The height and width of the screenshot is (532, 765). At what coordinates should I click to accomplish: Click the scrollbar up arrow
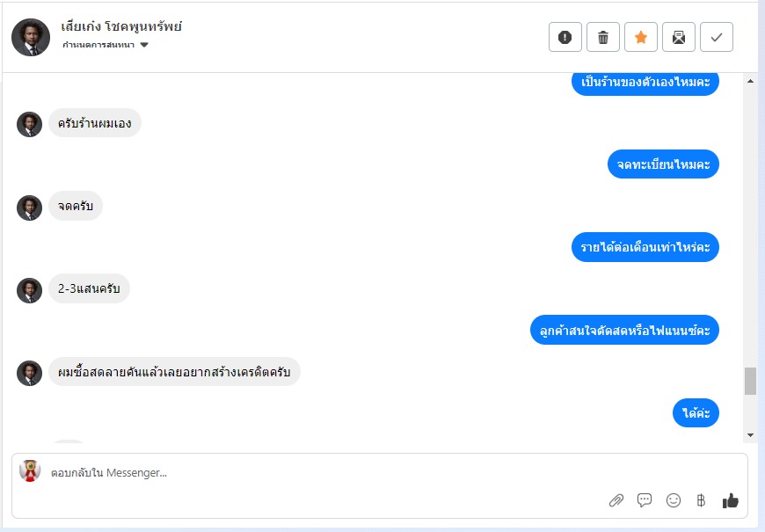pyautogui.click(x=750, y=81)
